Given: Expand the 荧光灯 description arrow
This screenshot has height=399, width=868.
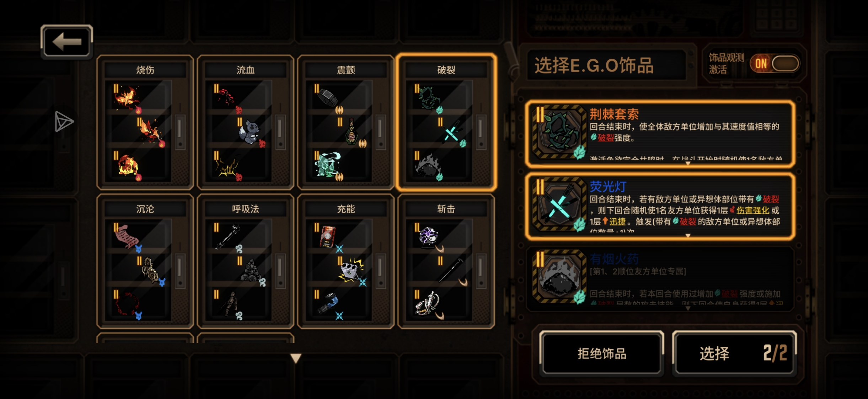Looking at the screenshot, I should pyautogui.click(x=688, y=235).
